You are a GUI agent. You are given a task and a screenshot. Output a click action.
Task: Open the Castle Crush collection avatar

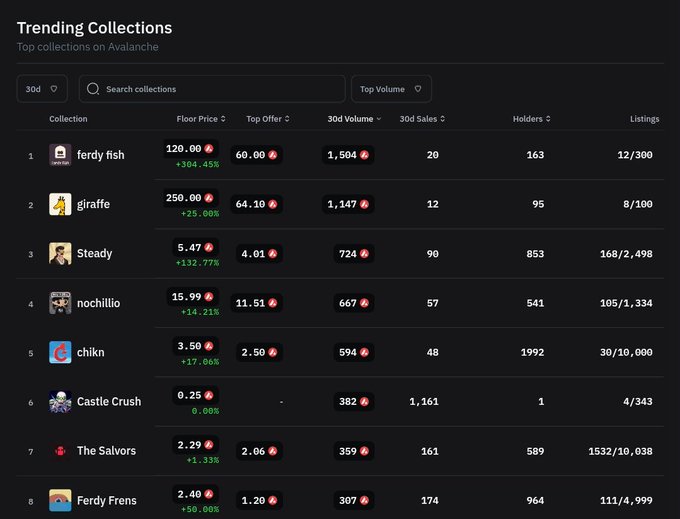point(60,401)
